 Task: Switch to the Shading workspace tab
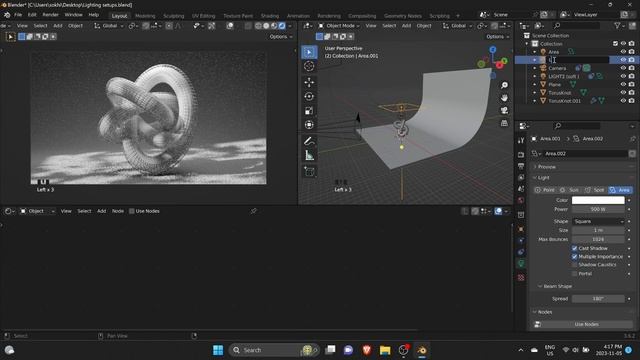pos(269,16)
